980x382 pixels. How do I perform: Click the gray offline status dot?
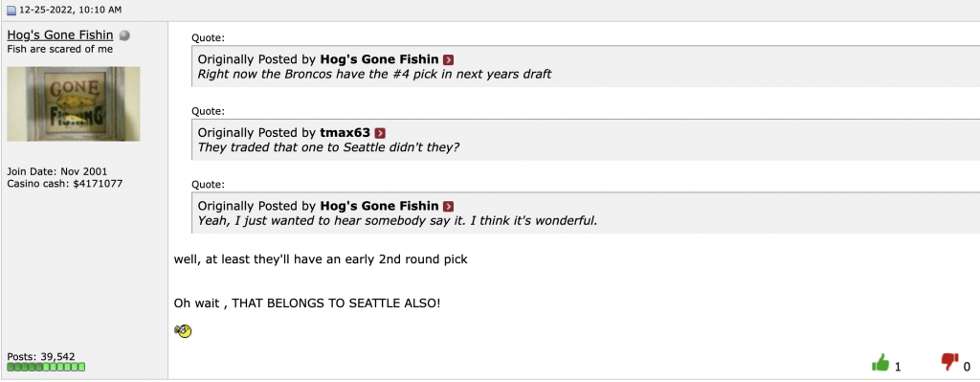coord(124,35)
